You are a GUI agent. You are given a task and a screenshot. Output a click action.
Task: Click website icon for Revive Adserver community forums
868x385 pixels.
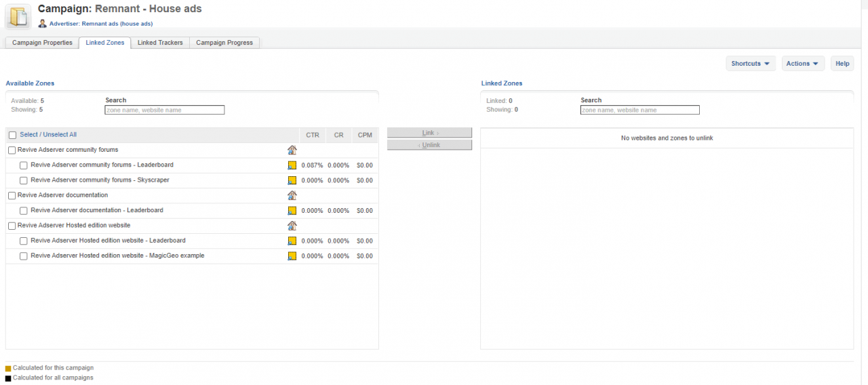[292, 150]
